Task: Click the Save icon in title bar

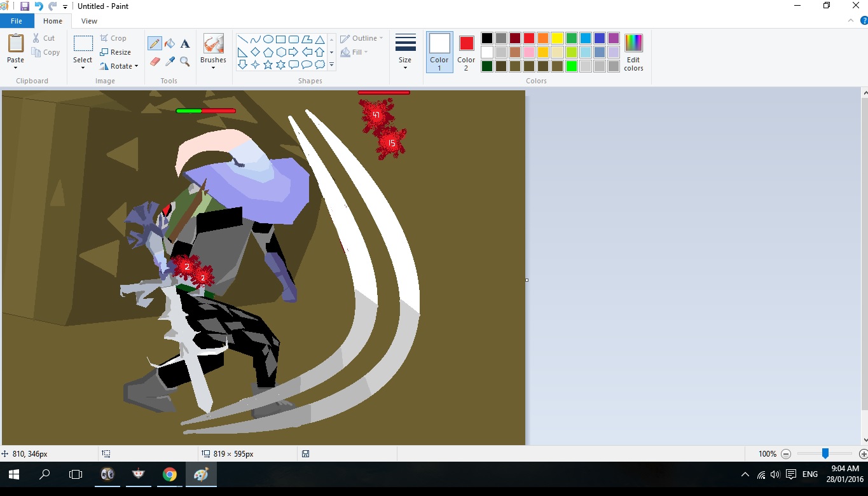Action: tap(25, 6)
